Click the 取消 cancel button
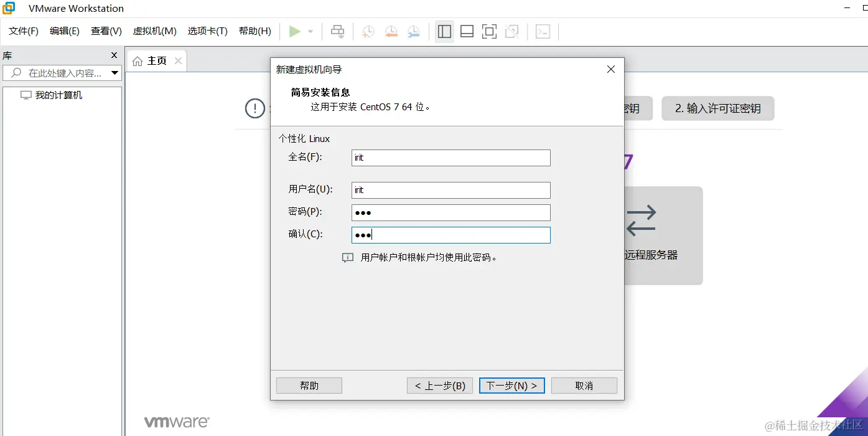 [584, 386]
